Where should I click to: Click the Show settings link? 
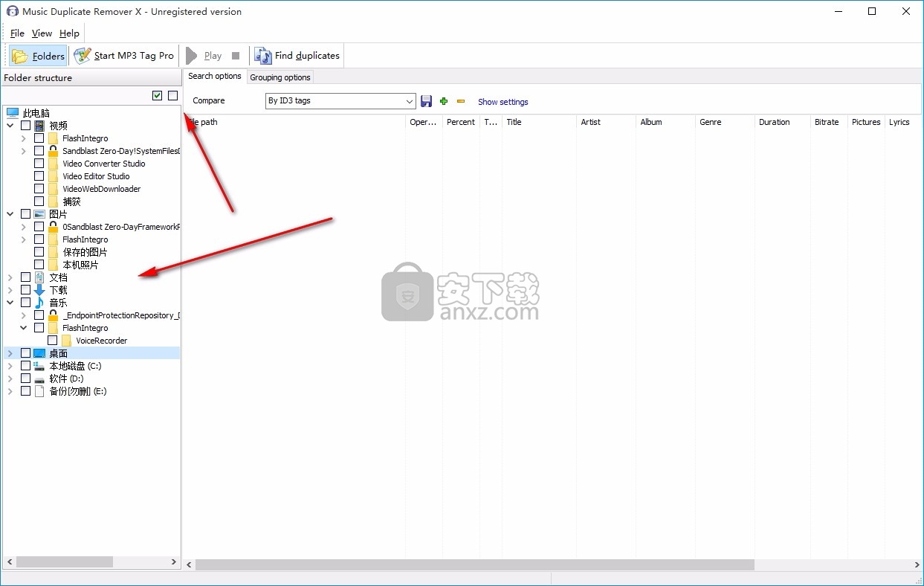tap(503, 102)
